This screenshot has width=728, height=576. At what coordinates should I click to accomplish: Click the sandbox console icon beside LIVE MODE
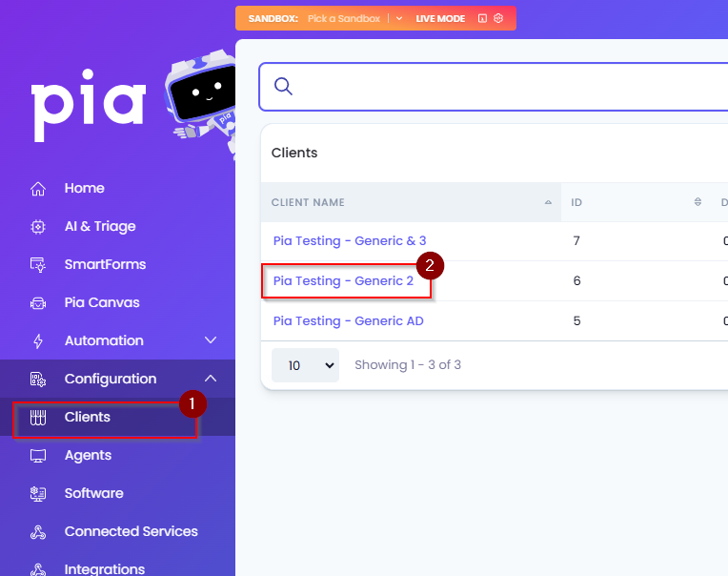pyautogui.click(x=482, y=18)
